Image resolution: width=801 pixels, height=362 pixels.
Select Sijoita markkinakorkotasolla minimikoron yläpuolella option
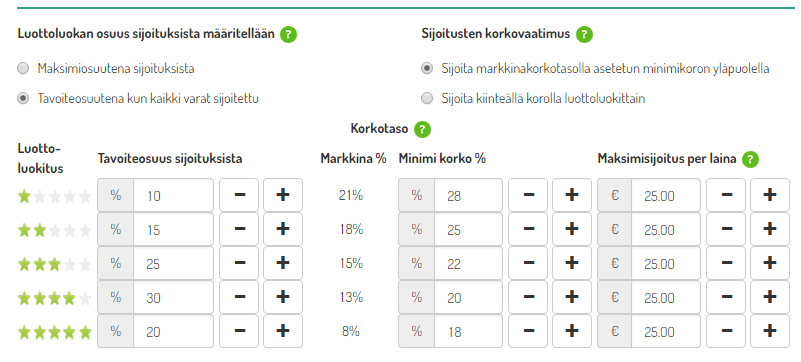click(427, 69)
